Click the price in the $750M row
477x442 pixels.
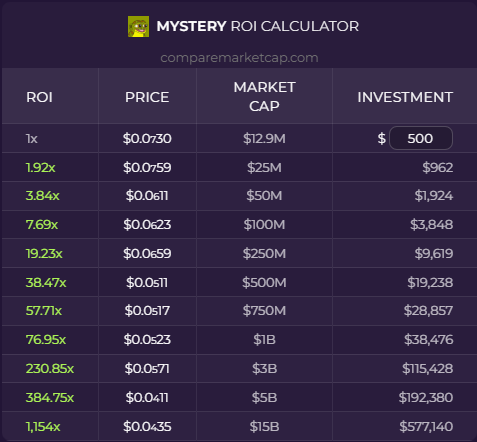(147, 311)
